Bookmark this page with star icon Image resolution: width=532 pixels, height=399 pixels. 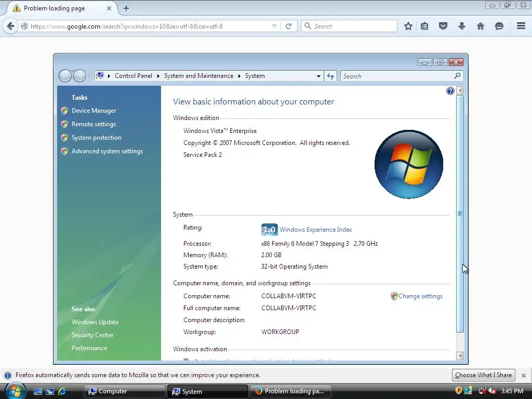408,26
